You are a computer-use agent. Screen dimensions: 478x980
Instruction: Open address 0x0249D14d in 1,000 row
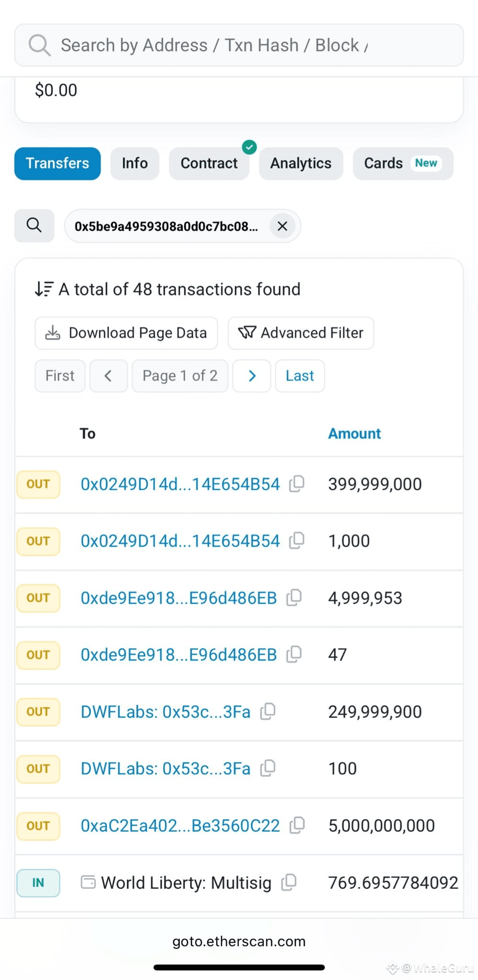(180, 541)
